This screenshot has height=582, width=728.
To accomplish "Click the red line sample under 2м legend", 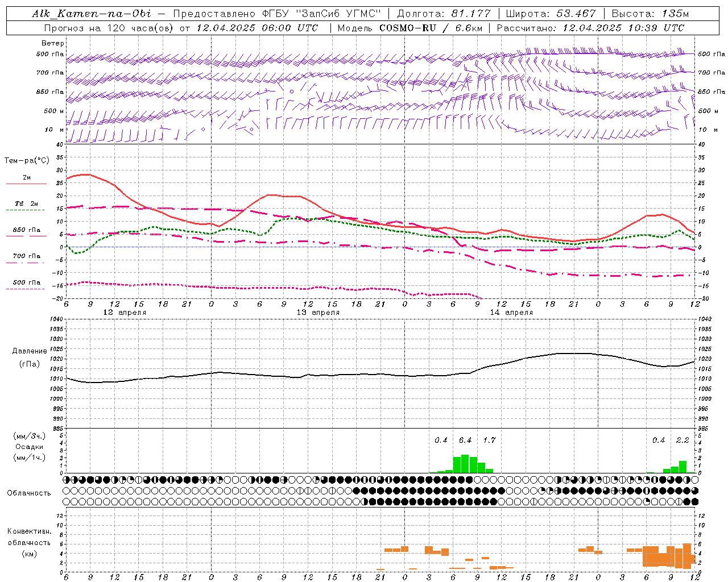I will coord(26,184).
